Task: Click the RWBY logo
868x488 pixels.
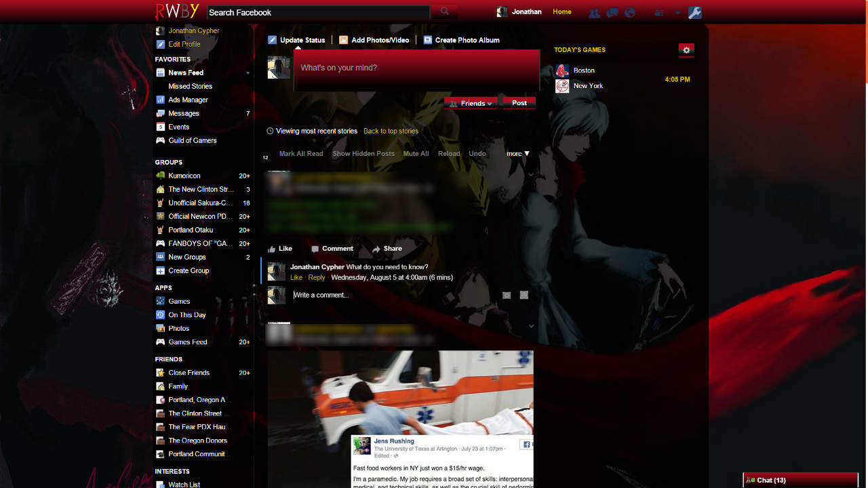Action: pos(177,12)
